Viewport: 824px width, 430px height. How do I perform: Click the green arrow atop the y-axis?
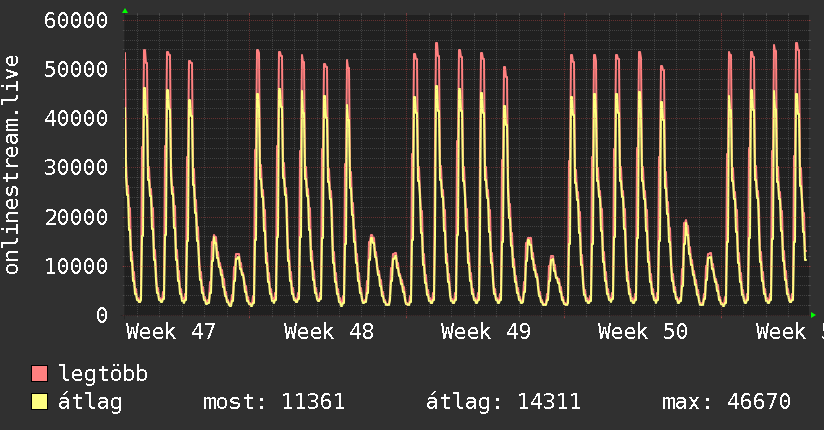(x=125, y=11)
